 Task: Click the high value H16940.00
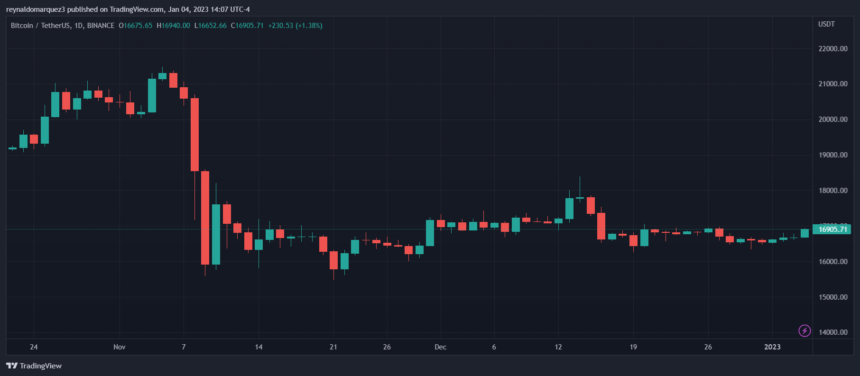pos(173,25)
